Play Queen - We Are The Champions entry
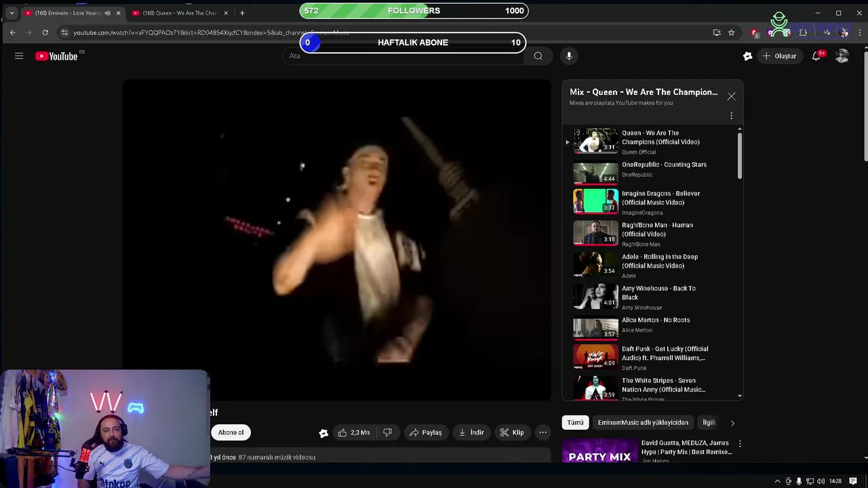The height and width of the screenshot is (488, 868). (651, 142)
